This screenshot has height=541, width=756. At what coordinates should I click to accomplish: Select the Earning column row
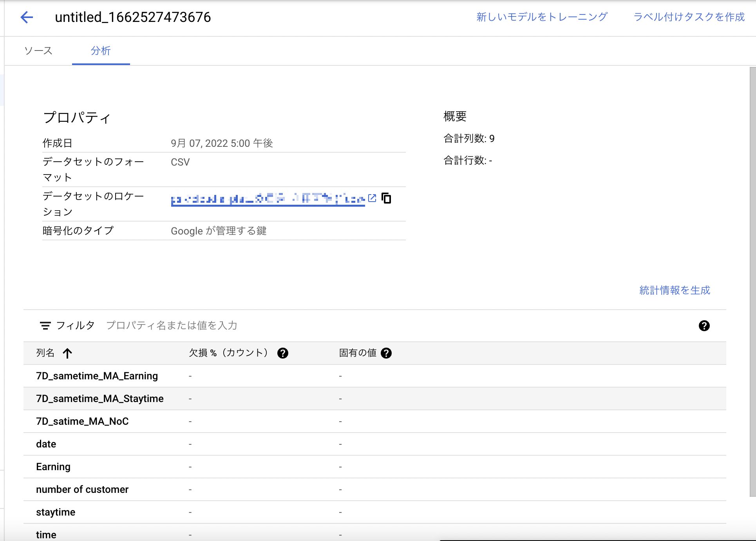pos(53,467)
